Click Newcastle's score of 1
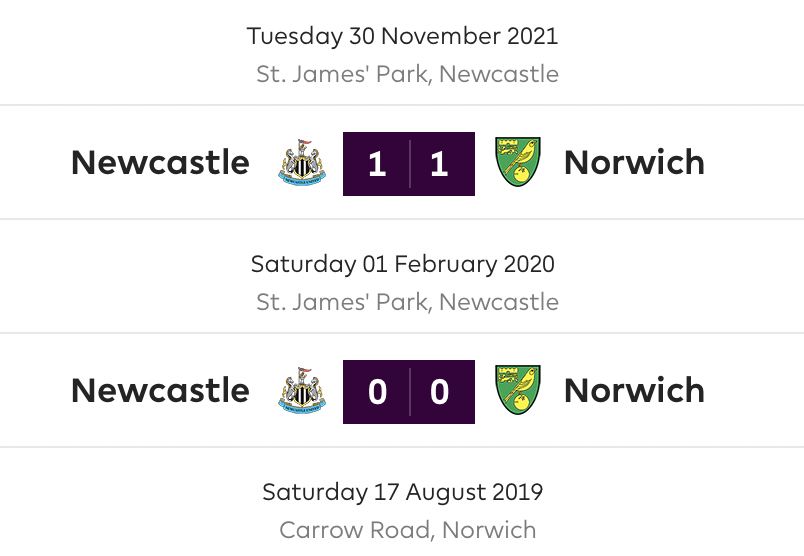 [x=377, y=165]
